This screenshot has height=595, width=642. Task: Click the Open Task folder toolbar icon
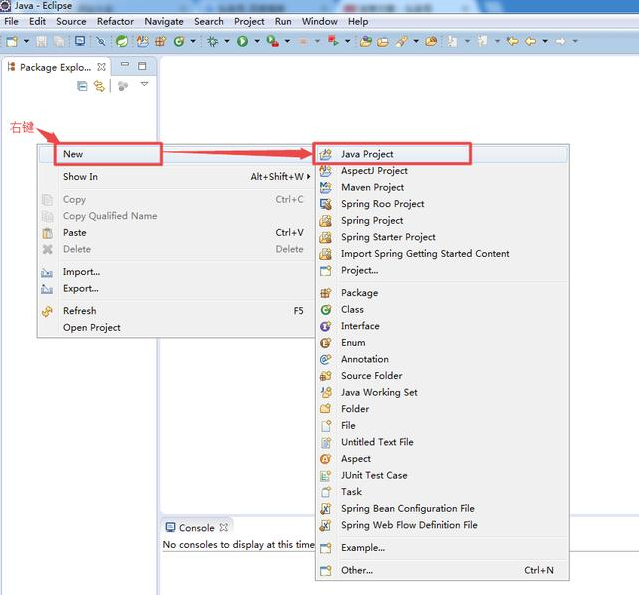click(382, 41)
